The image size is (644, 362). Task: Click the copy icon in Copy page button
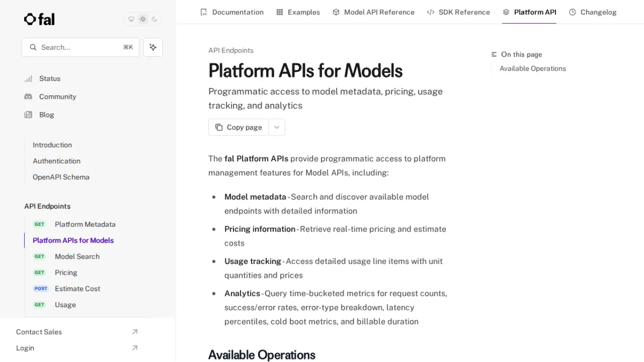219,127
